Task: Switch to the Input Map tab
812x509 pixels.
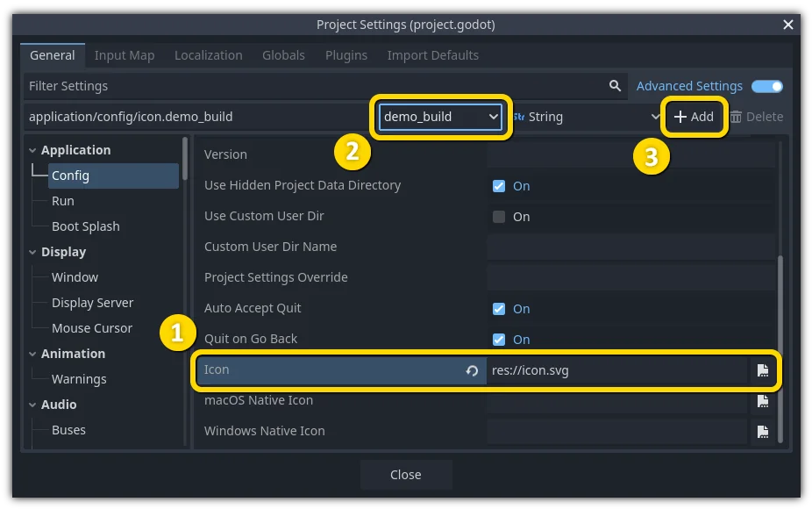Action: [x=125, y=54]
